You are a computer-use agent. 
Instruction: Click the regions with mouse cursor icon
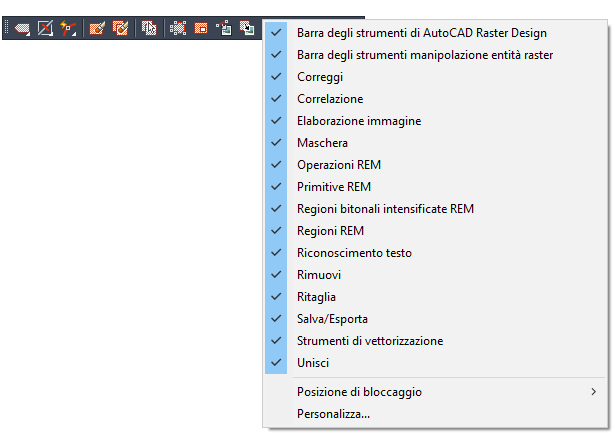149,29
